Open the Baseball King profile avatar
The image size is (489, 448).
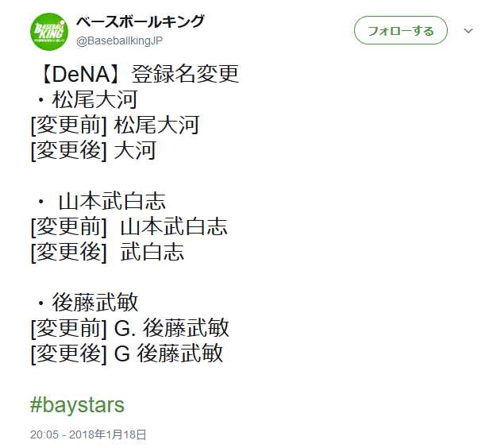point(49,32)
